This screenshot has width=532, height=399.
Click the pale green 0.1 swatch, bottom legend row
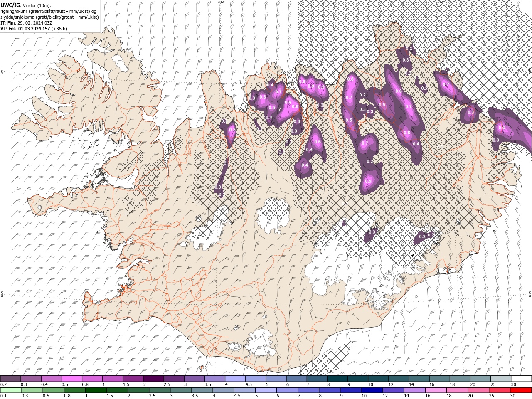(x=11, y=390)
